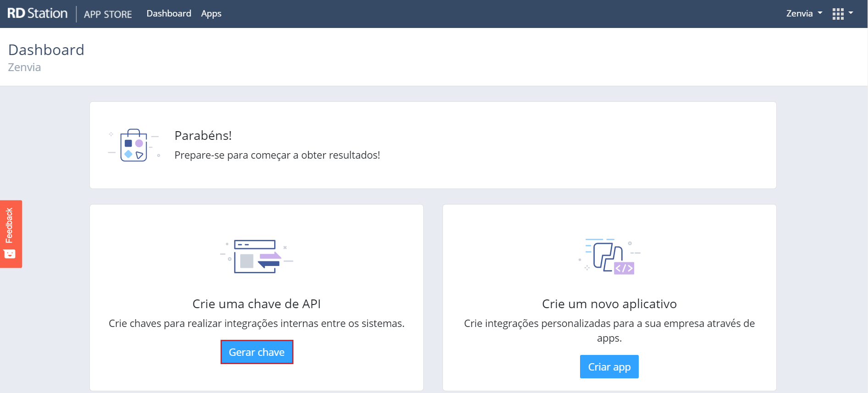Click the Dashboard page title
868x393 pixels.
click(46, 50)
